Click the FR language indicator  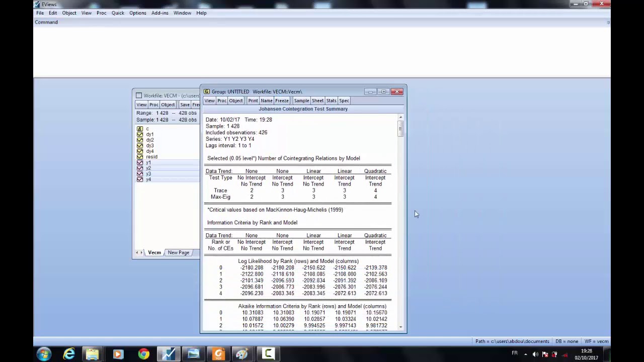[x=515, y=353]
